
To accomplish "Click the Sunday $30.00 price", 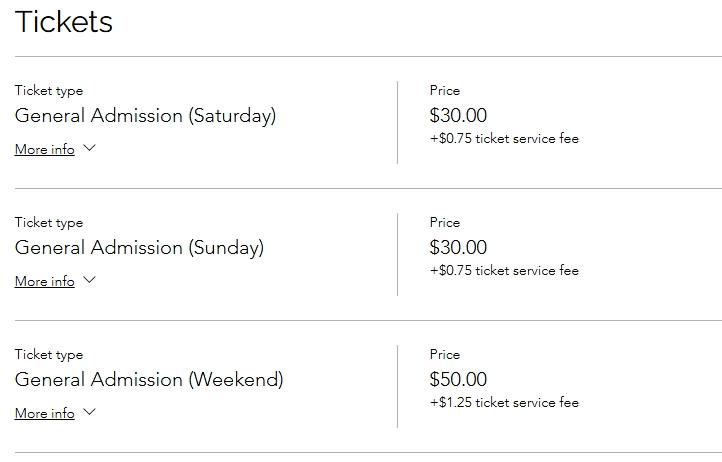I will point(458,247).
